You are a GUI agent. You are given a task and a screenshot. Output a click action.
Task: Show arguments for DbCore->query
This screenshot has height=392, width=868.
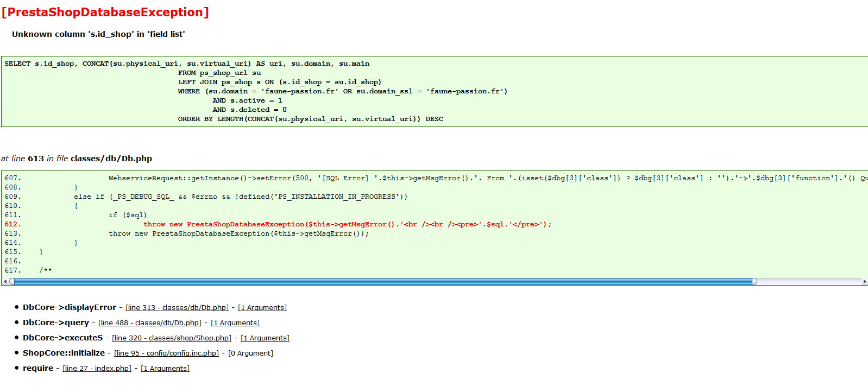coord(235,323)
